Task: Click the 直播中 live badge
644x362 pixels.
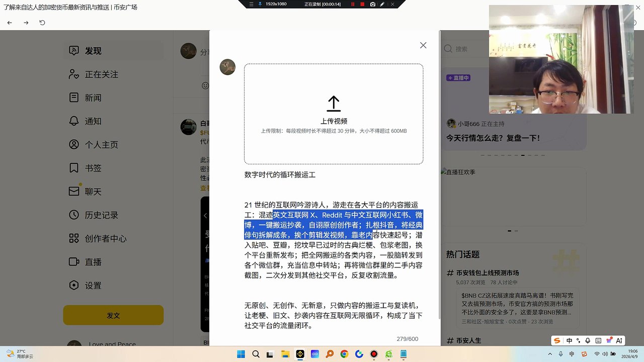Action: [x=458, y=78]
